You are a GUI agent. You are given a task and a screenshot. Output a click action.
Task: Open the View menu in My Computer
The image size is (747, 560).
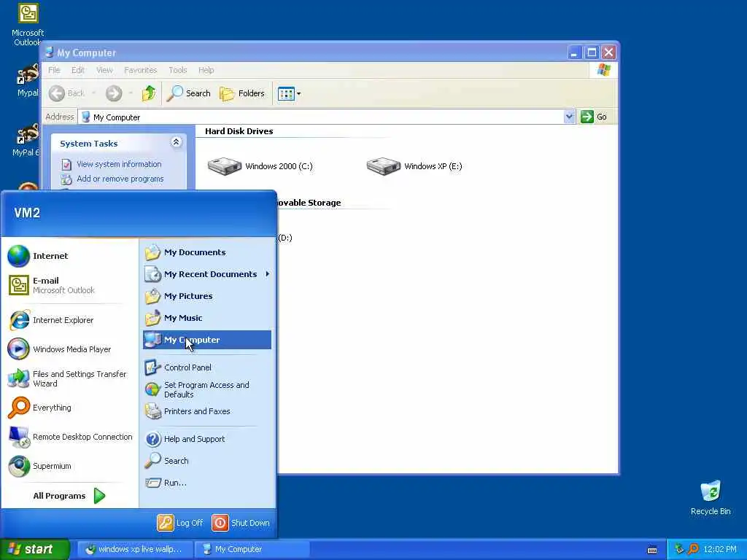[x=104, y=70]
